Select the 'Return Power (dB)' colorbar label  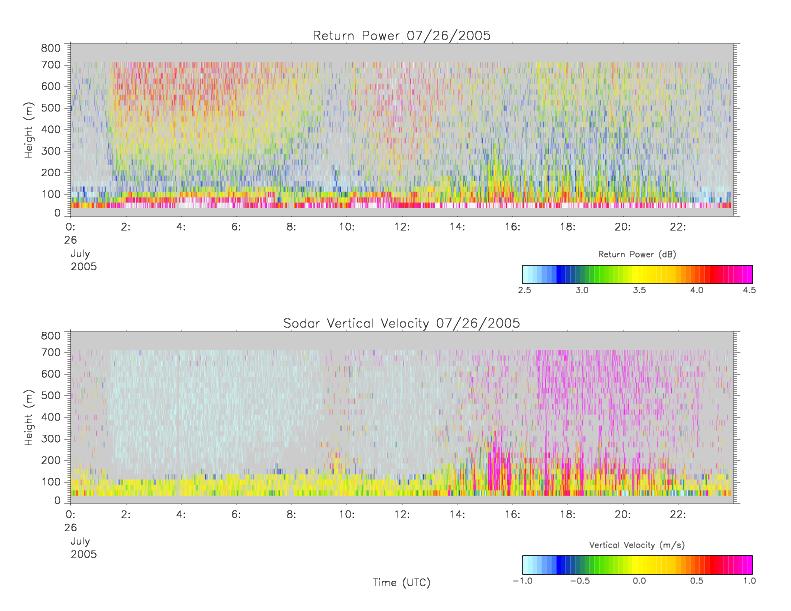point(637,254)
